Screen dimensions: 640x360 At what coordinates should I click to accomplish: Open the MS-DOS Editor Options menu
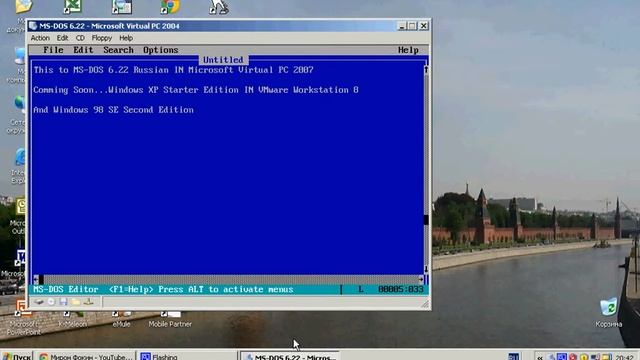160,50
